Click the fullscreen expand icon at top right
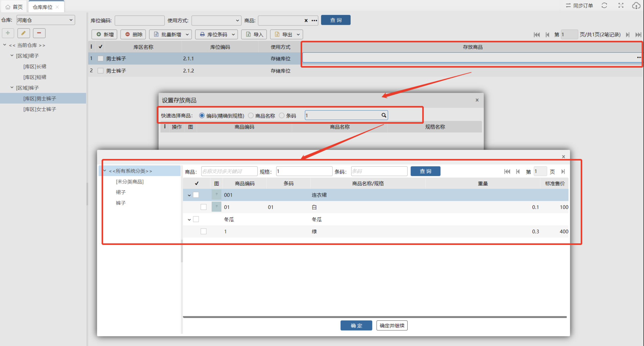 (621, 5)
